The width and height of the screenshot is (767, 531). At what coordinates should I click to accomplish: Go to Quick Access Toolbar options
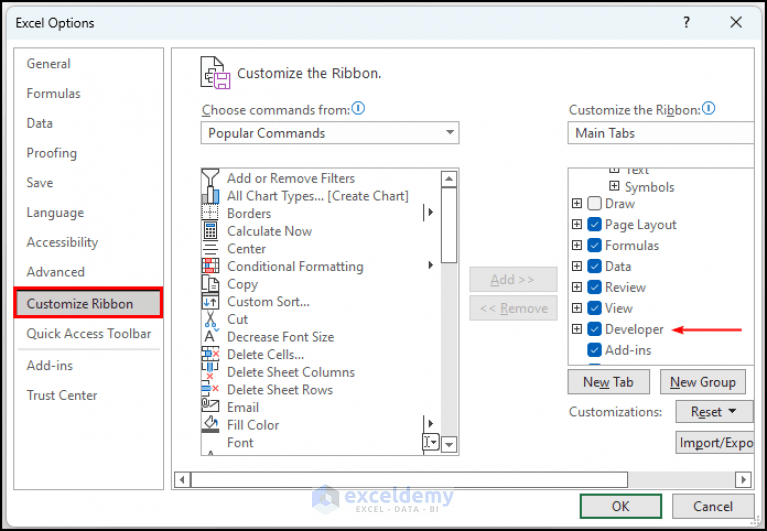coord(89,333)
